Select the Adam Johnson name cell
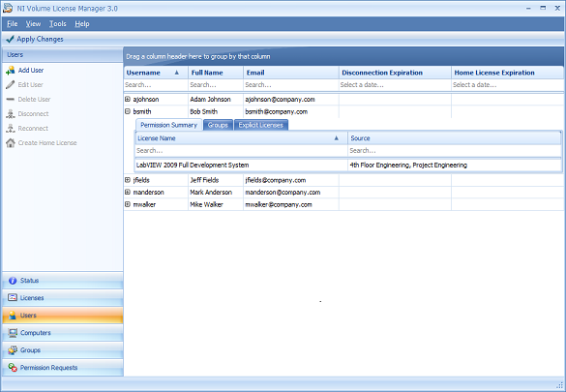 (x=216, y=100)
